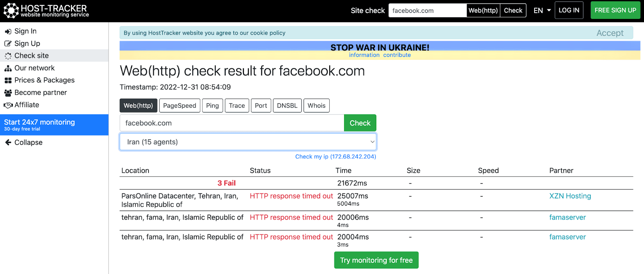Open the XZN Hosting partner link

coord(570,196)
